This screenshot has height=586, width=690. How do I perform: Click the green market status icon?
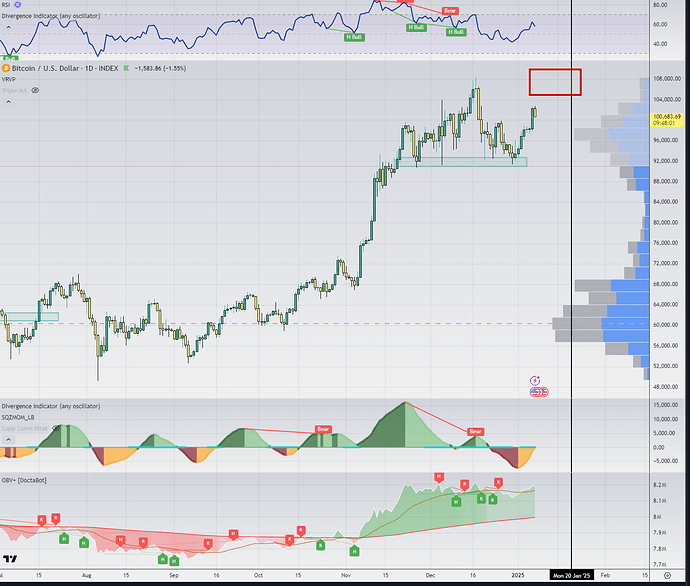[127, 68]
